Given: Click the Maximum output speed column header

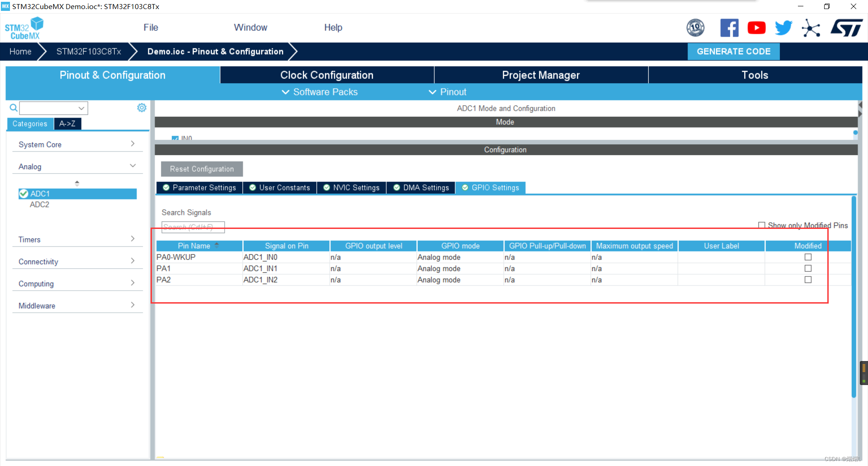Looking at the screenshot, I should click(x=634, y=246).
